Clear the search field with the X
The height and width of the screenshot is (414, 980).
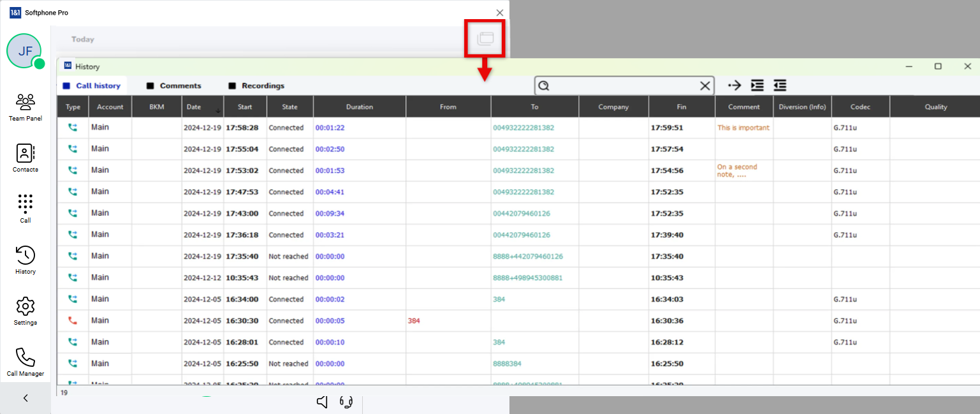[x=705, y=86]
